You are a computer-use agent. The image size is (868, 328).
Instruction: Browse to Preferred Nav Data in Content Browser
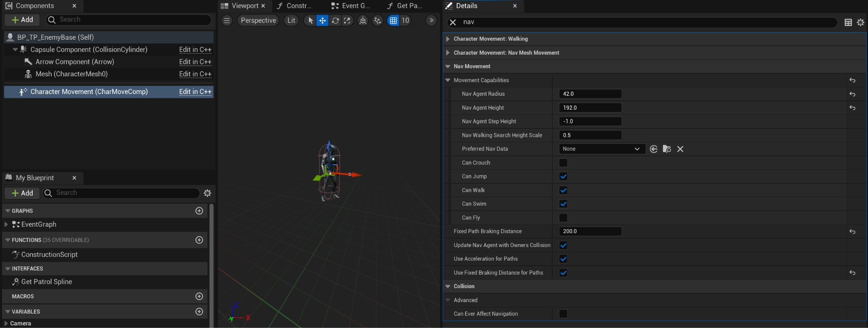pos(667,149)
